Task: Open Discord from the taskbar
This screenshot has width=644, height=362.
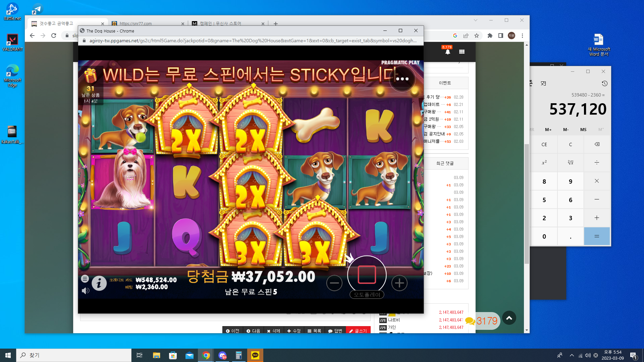Action: point(222,355)
